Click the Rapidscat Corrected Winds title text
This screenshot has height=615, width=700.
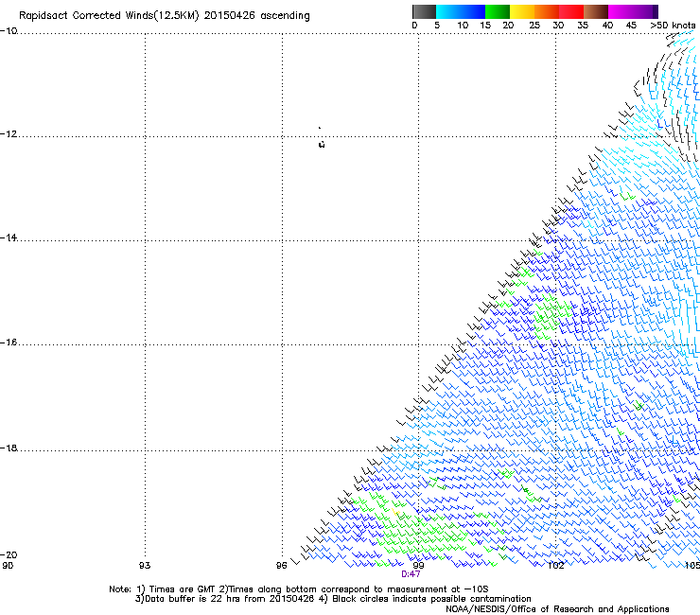pos(165,16)
